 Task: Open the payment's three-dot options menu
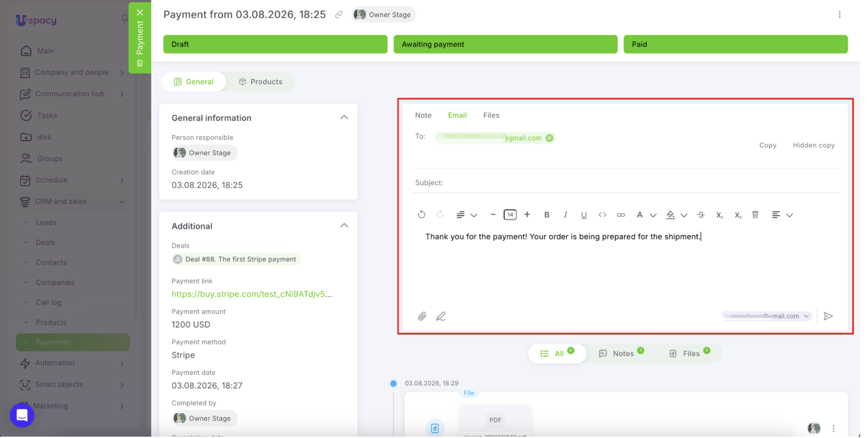tap(839, 14)
